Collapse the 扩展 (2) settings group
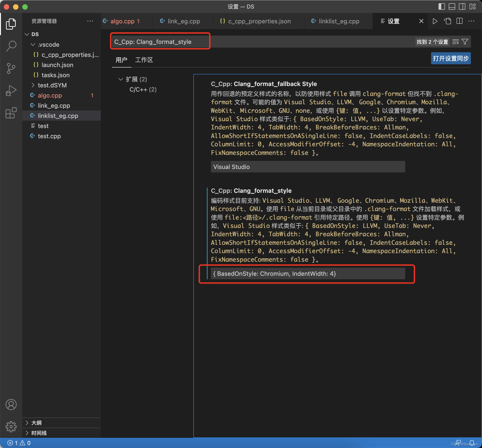The image size is (482, 448). pos(120,79)
